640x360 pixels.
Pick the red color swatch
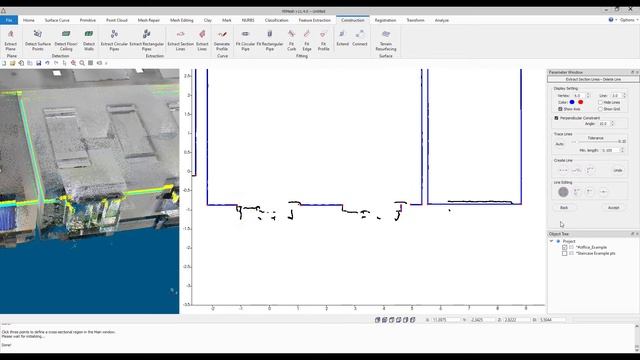(x=580, y=102)
